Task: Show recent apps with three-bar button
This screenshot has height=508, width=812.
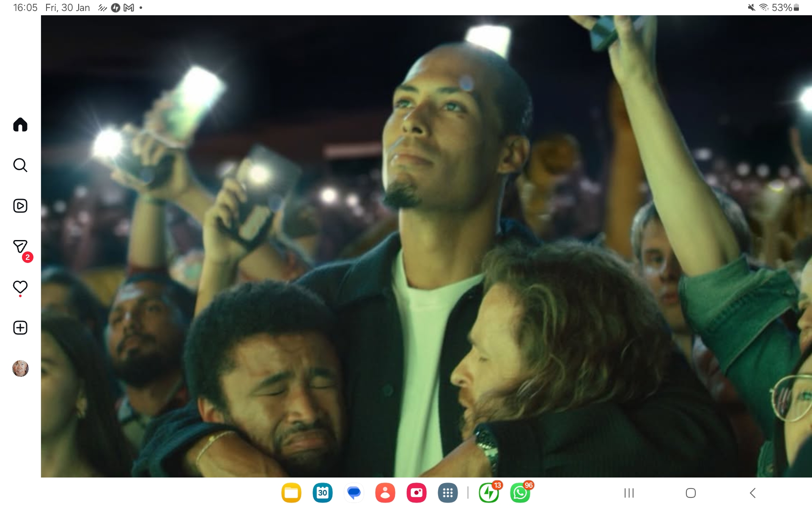Action: (x=629, y=493)
